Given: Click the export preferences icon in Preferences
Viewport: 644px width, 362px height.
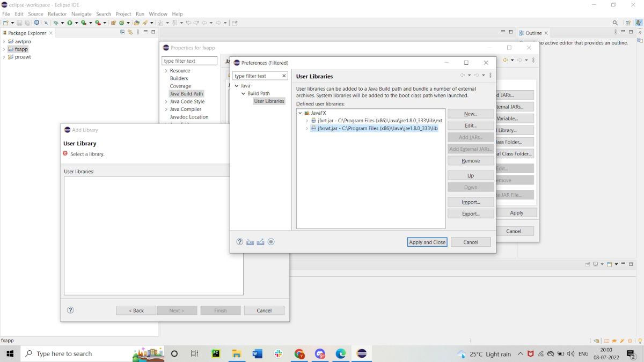Looking at the screenshot, I should coord(260,242).
